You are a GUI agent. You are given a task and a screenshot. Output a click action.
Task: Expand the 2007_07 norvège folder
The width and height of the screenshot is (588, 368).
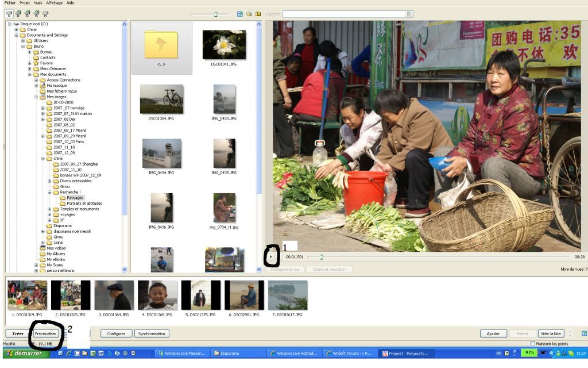(43, 108)
